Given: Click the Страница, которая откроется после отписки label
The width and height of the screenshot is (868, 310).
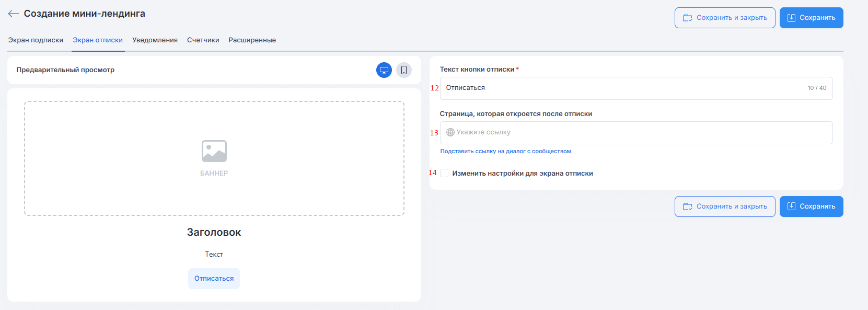Looking at the screenshot, I should pos(516,113).
